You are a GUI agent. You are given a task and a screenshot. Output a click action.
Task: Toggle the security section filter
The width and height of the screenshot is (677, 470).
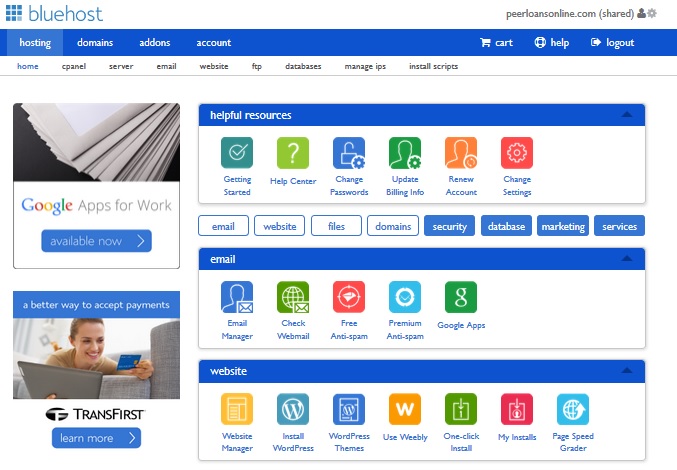449,226
